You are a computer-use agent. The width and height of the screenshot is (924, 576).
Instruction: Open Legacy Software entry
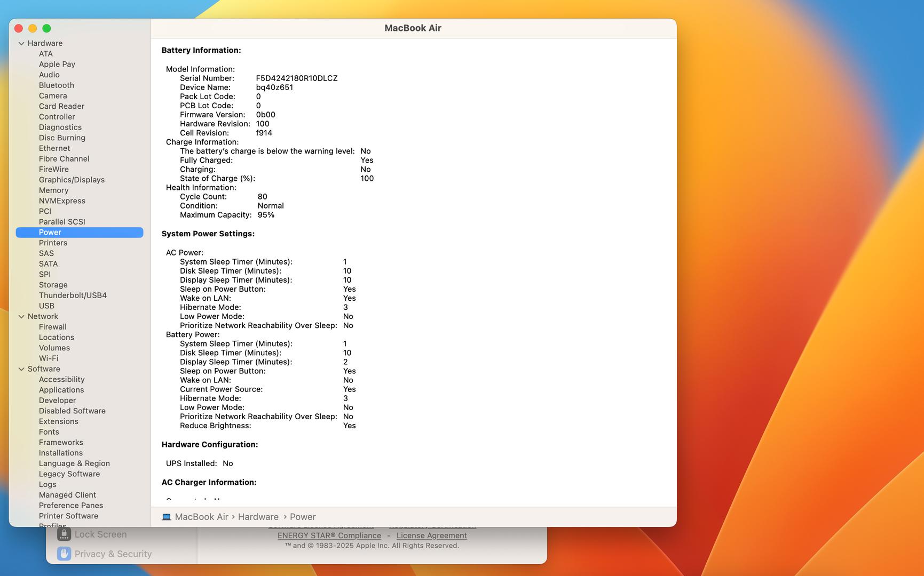pyautogui.click(x=69, y=474)
